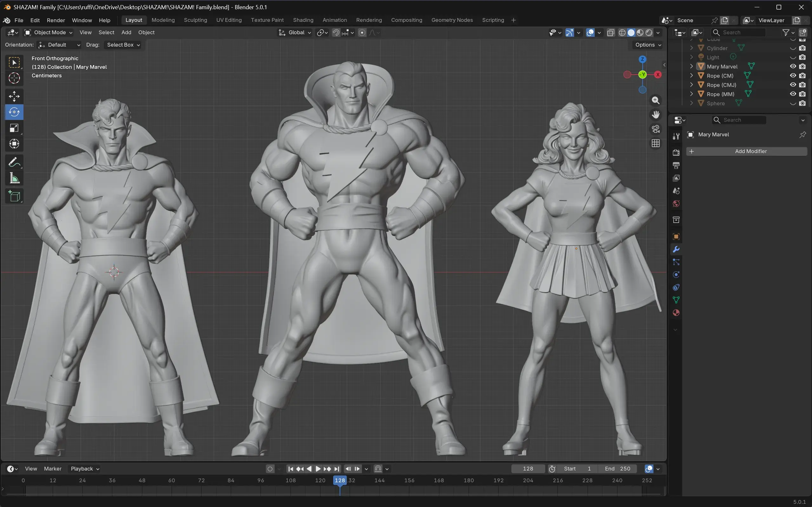Disable Mary Marvel in renders
Image resolution: width=812 pixels, height=507 pixels.
802,66
